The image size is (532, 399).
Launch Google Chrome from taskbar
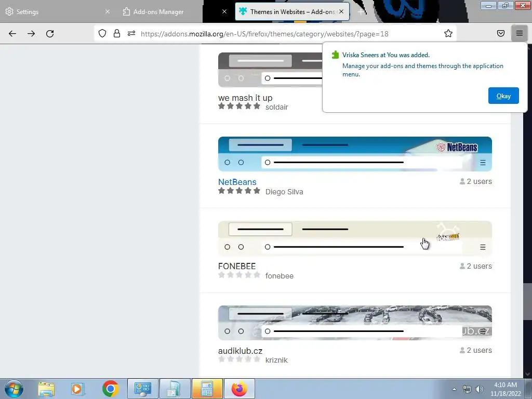click(110, 389)
